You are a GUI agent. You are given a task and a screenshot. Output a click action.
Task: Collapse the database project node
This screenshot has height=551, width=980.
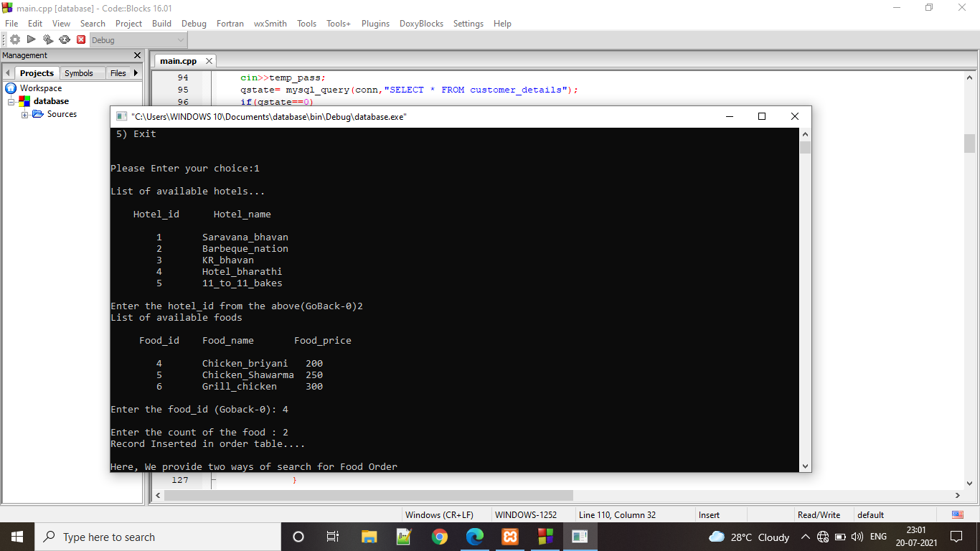click(x=11, y=102)
